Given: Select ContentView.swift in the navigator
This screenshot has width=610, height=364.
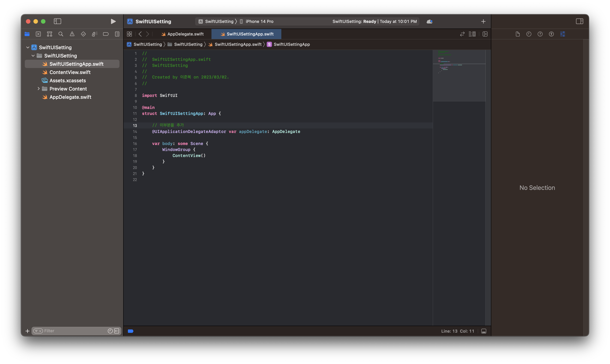Looking at the screenshot, I should [x=70, y=72].
